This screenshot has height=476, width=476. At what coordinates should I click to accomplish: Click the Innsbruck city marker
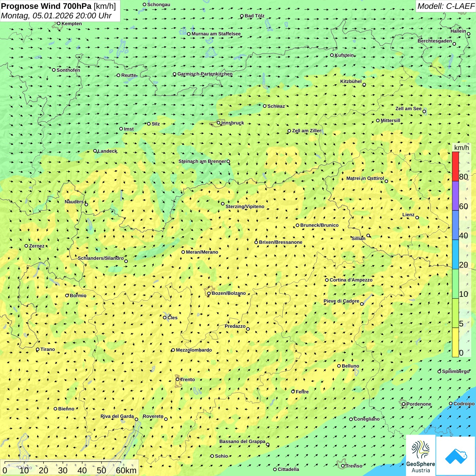coord(219,123)
